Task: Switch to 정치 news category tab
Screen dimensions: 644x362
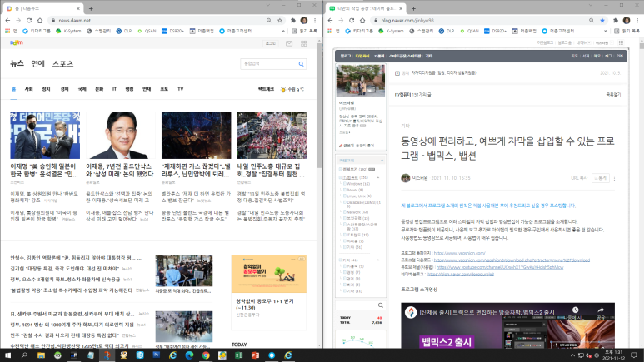Action: pyautogui.click(x=46, y=89)
